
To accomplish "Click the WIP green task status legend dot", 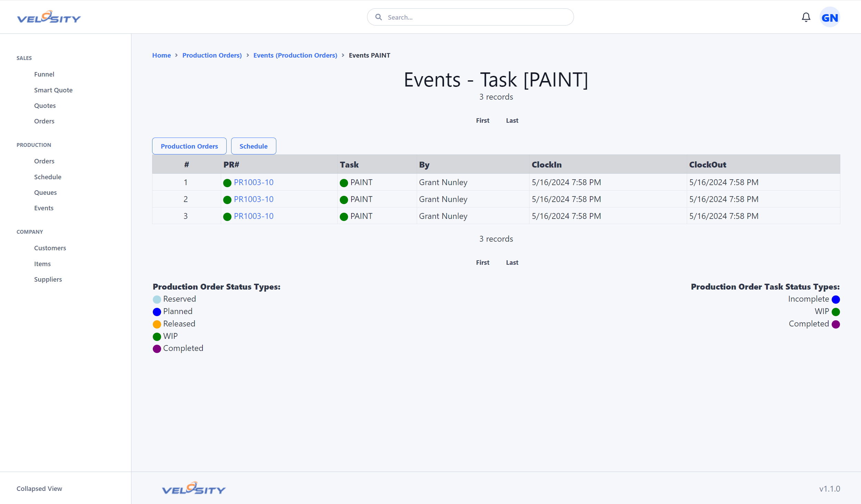I will tap(836, 312).
